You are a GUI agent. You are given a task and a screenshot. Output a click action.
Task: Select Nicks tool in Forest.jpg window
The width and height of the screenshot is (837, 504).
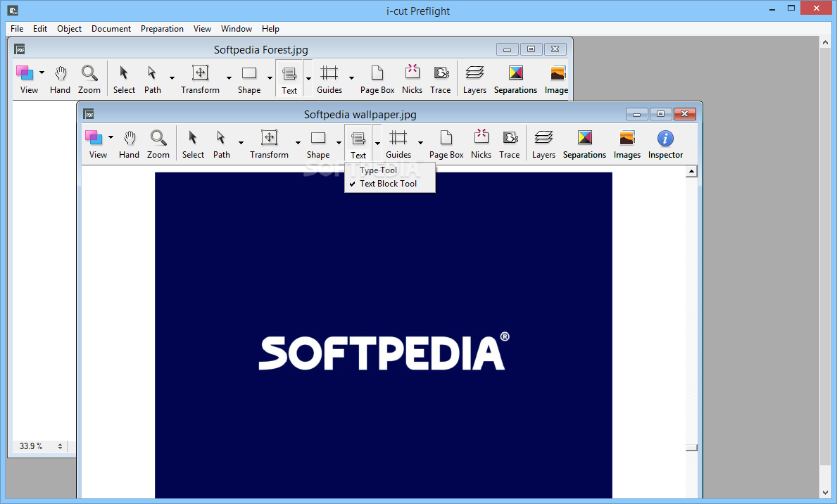[412, 80]
